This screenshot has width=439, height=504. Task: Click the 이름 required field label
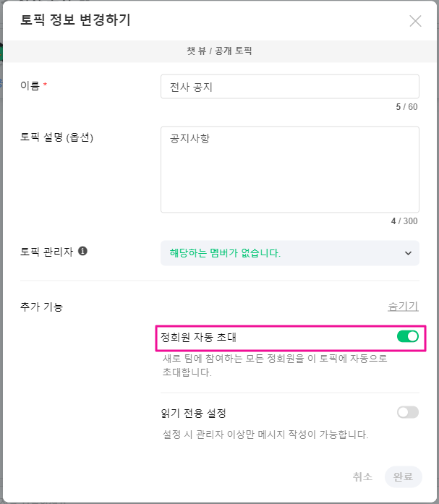(x=33, y=85)
